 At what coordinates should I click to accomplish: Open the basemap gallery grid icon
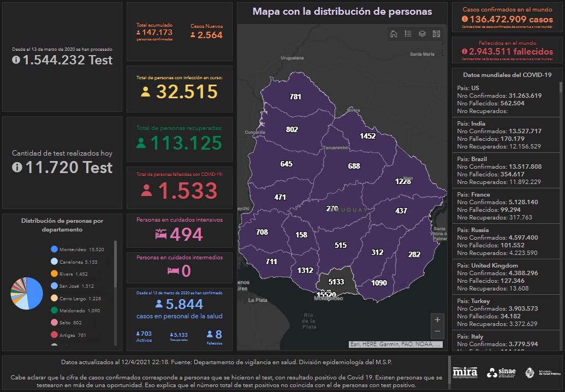point(436,34)
